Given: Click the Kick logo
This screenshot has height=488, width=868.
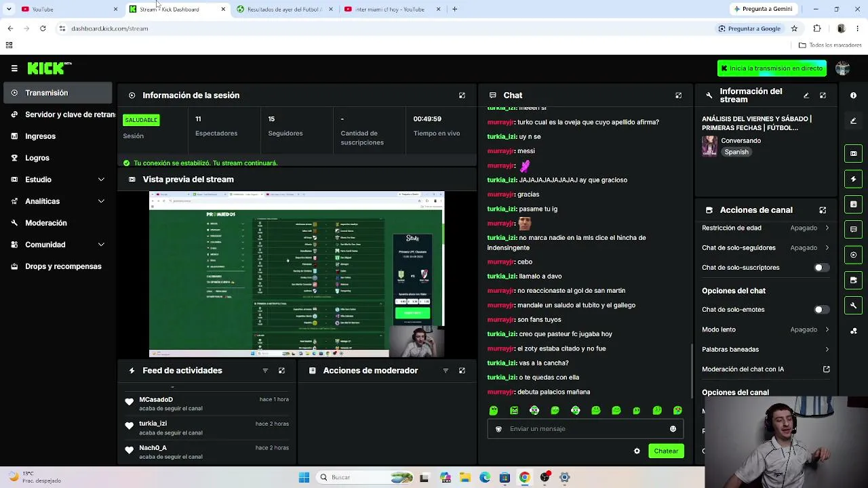Looking at the screenshot, I should tap(50, 68).
